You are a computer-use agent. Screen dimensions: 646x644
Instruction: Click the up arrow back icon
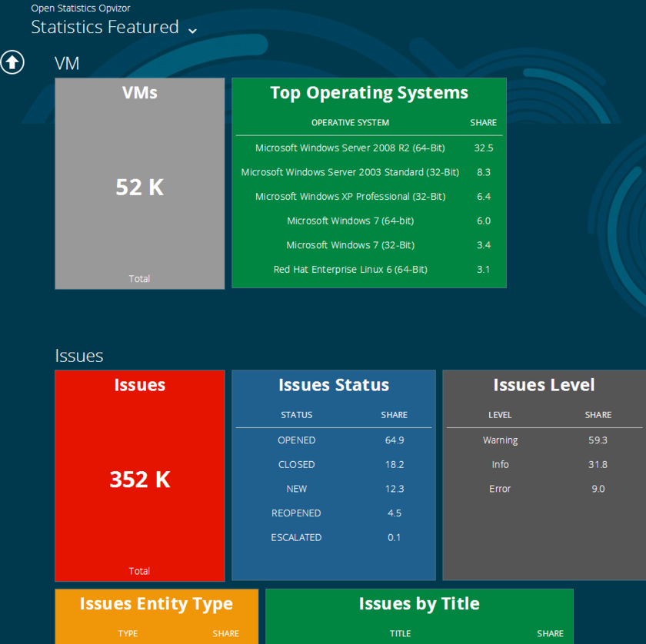tap(12, 62)
